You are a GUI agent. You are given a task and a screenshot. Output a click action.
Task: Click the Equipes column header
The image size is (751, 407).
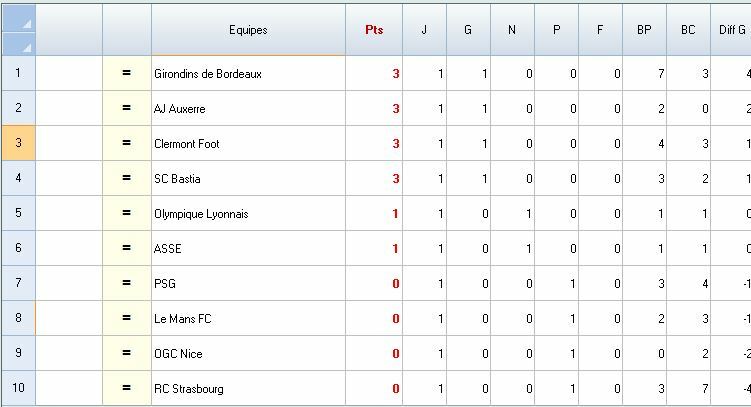point(248,30)
